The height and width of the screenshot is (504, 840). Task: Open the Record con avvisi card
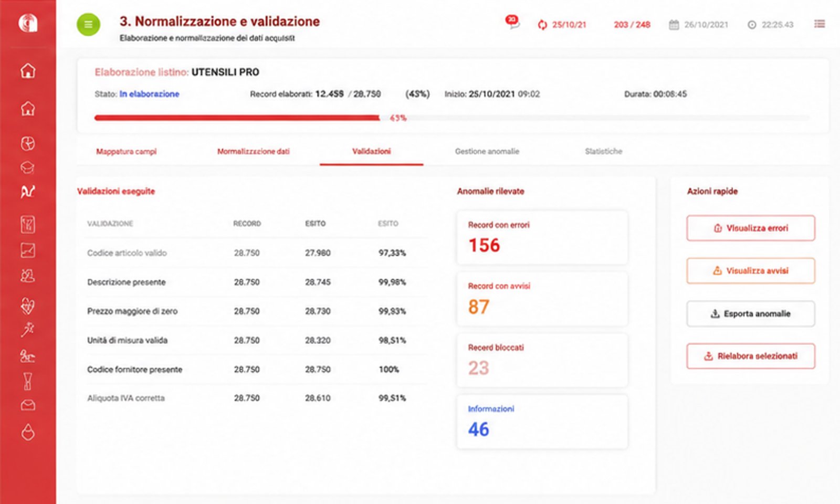tap(542, 299)
